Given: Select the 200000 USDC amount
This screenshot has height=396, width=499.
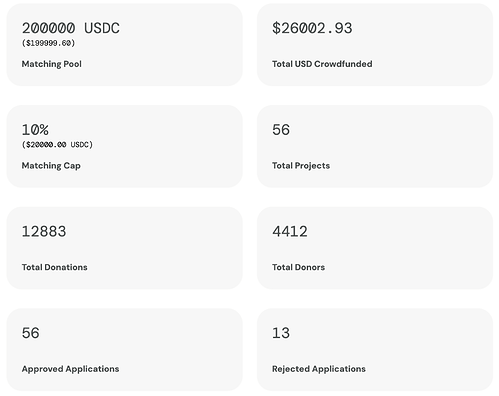Looking at the screenshot, I should [71, 28].
